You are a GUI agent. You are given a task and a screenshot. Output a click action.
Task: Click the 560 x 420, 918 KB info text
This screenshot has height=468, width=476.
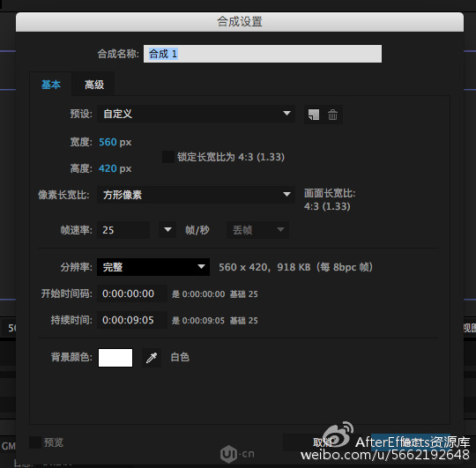coord(295,267)
